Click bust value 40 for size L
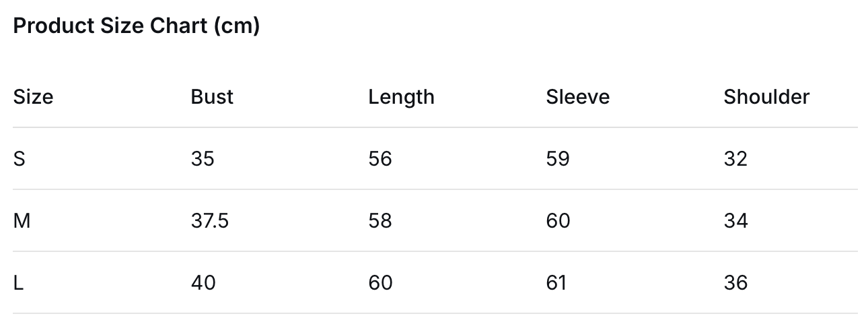 point(203,283)
